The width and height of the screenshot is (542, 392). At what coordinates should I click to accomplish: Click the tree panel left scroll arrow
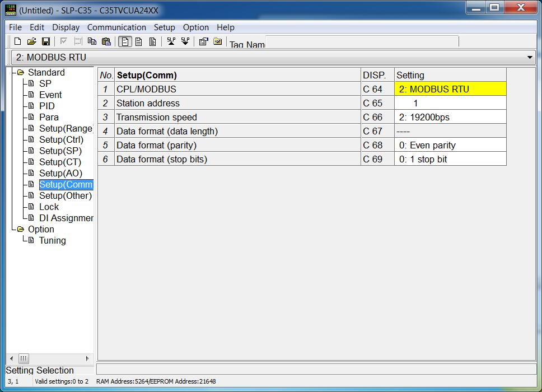11,358
